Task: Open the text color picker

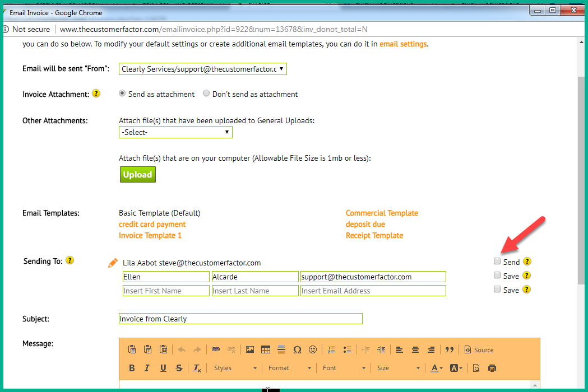Action: 437,368
